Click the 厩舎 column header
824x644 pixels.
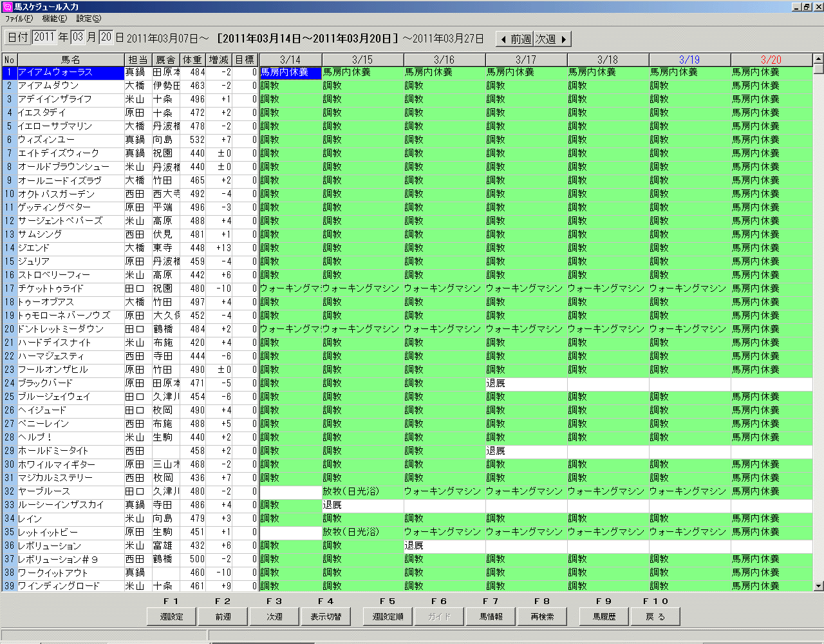pos(166,59)
